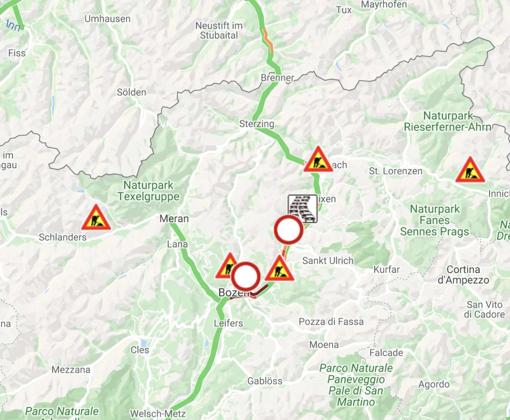510x420 pixels.
Task: Select the road closure sign at Bozen
Action: coord(246,277)
